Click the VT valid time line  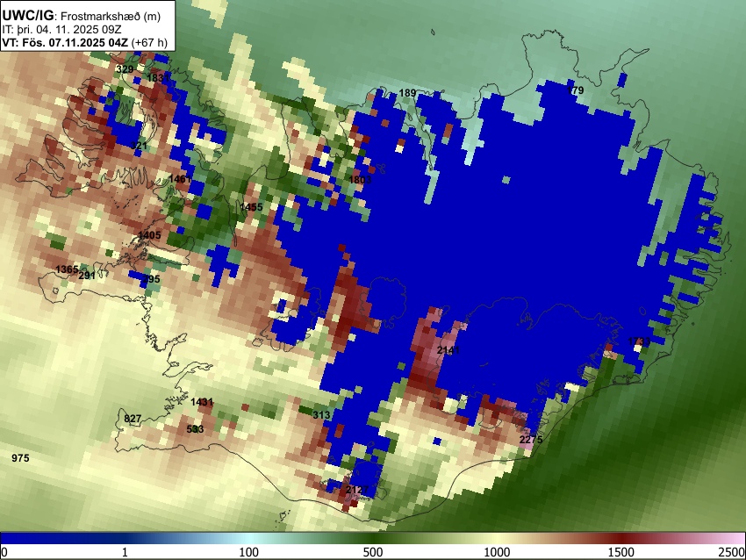tap(84, 42)
